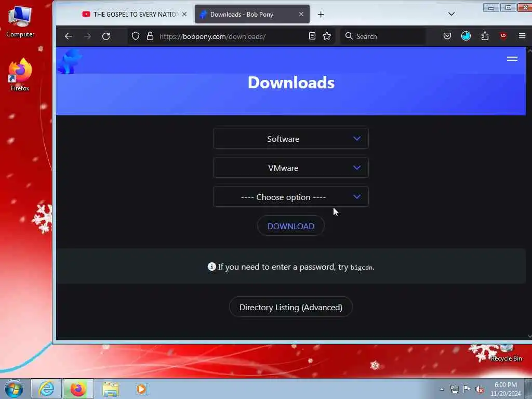Viewport: 532px width, 399px height.
Task: Open a new browser tab
Action: pyautogui.click(x=321, y=14)
